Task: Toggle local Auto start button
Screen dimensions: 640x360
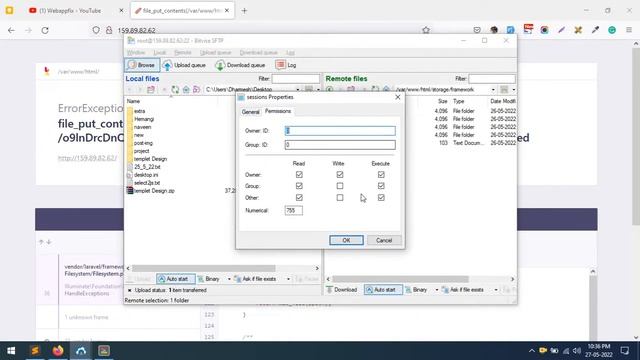Action: (176, 279)
